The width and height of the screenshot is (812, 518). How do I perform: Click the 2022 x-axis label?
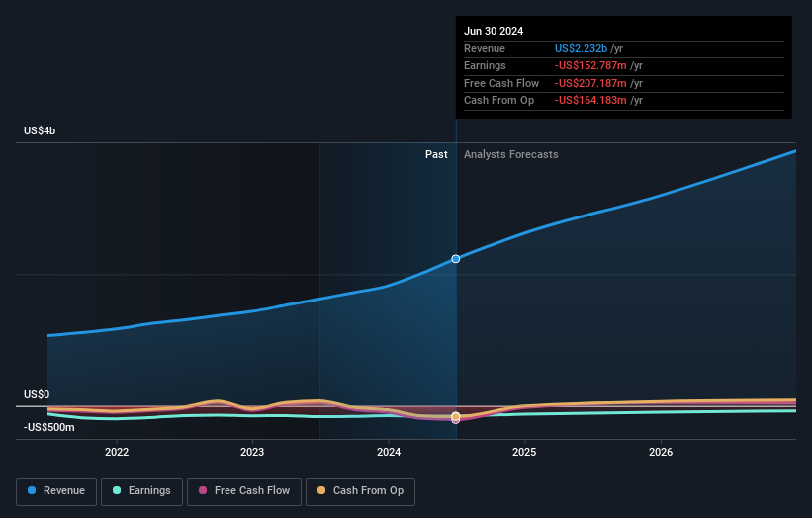pyautogui.click(x=117, y=453)
